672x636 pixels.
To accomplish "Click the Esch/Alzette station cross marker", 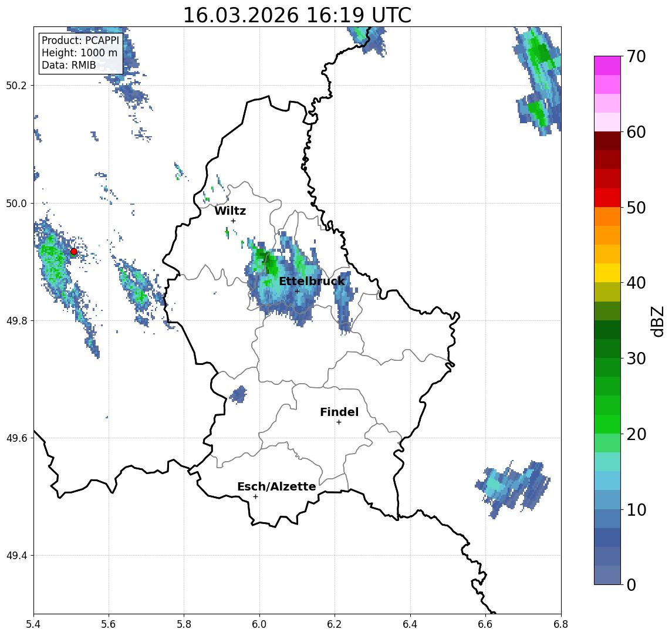I will [255, 497].
